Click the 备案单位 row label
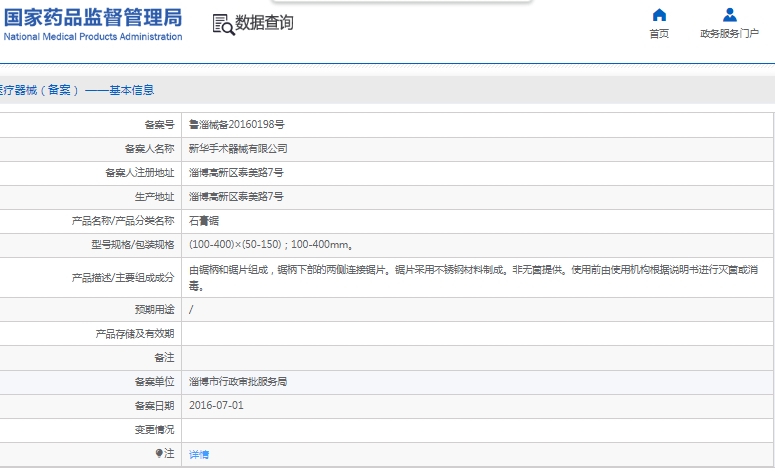Viewport: 775px width, 471px height. pyautogui.click(x=154, y=382)
